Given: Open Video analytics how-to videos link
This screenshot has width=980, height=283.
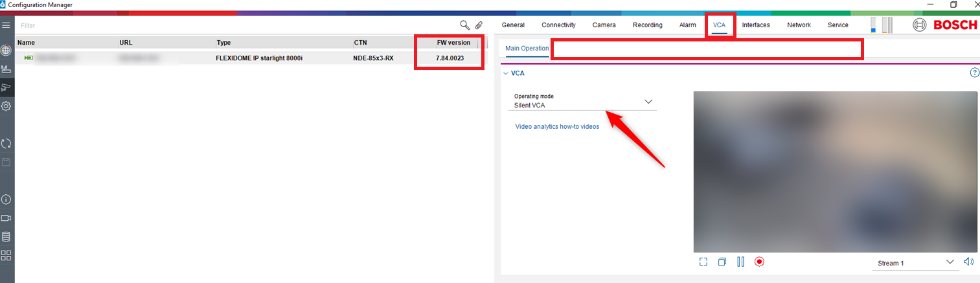Looking at the screenshot, I should pyautogui.click(x=557, y=127).
